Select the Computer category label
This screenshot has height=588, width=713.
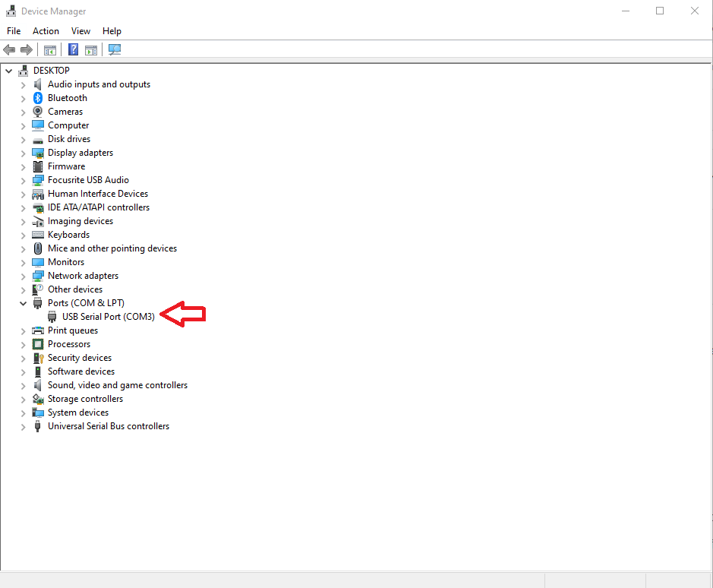pos(68,125)
